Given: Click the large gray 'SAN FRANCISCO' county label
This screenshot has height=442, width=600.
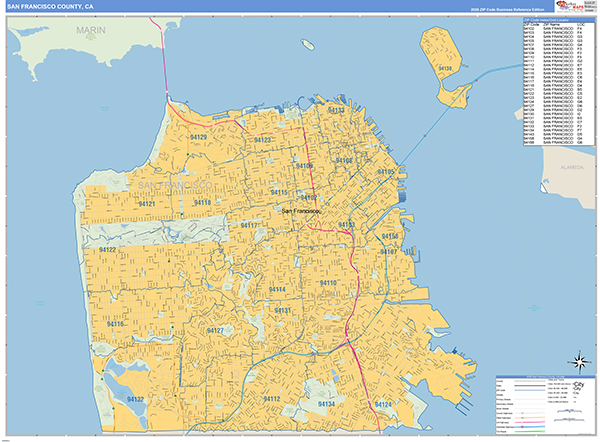Looking at the screenshot, I should tap(175, 185).
